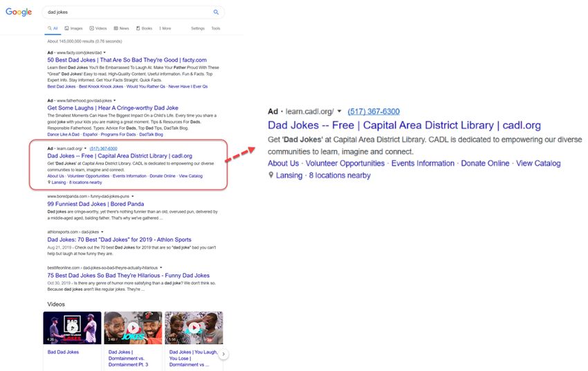This screenshot has height=371, width=588.
Task: Click the blue search magnifier icon
Action: tap(216, 12)
